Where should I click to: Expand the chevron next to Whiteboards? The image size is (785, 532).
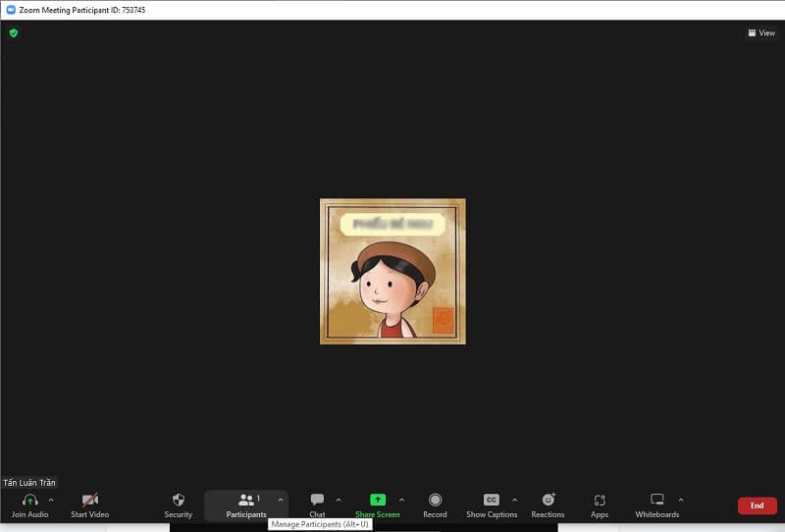681,500
